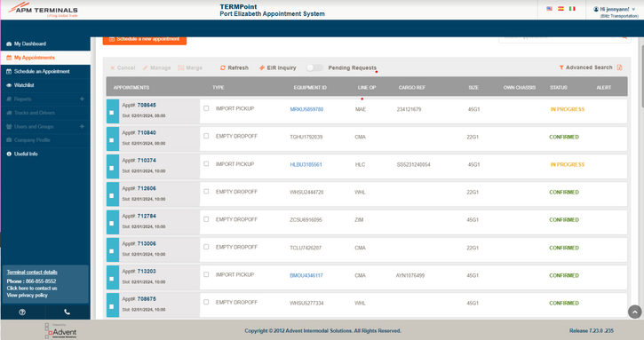Click IN PROGRESS status of appointment 710374
Viewport: 644px width, 340px height.
click(x=568, y=164)
